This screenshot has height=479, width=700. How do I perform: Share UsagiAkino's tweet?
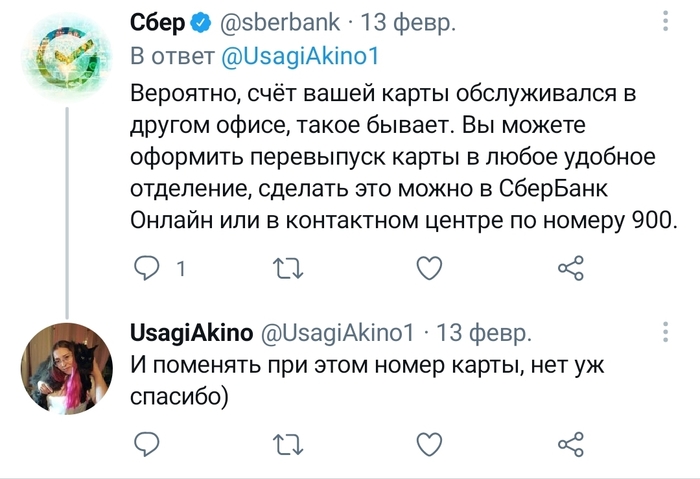pos(570,443)
